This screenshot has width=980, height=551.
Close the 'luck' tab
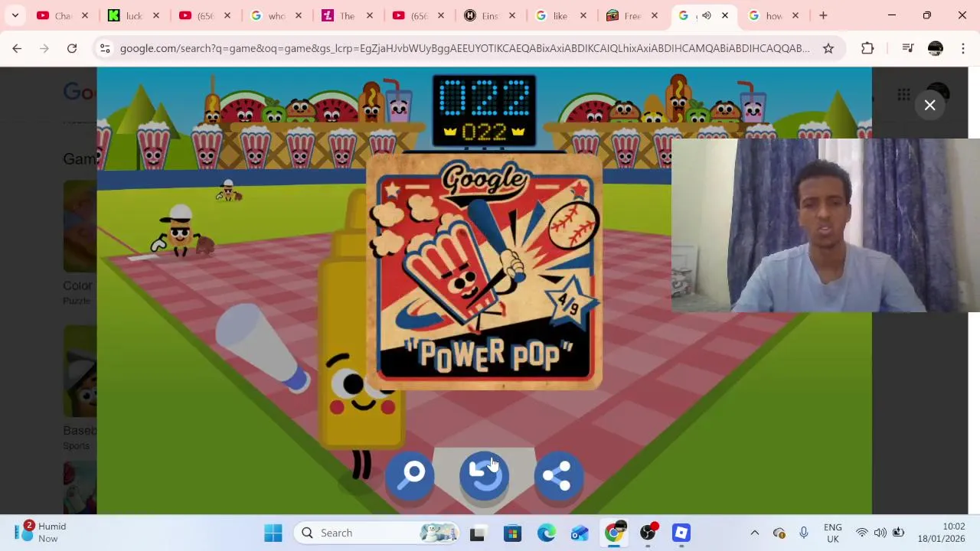[156, 15]
